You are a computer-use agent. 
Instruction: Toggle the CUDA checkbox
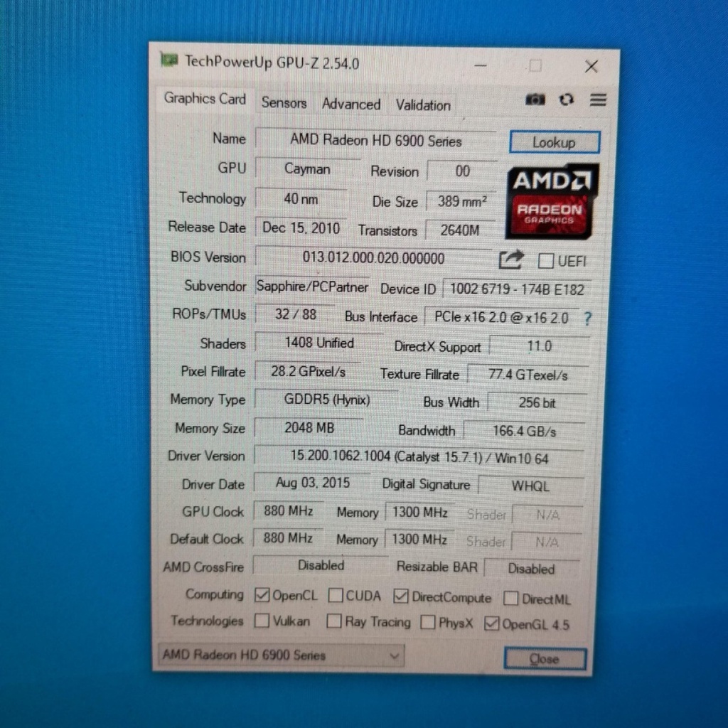336,595
